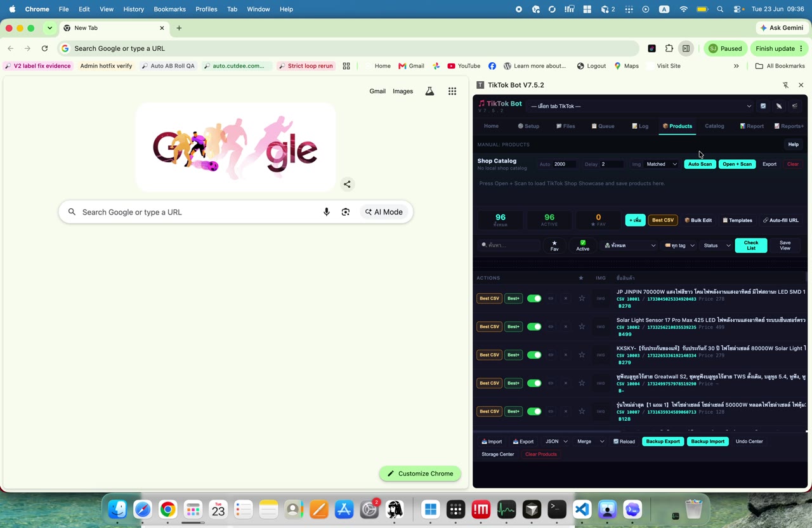The height and width of the screenshot is (528, 812).
Task: Open the ทุก tag filter dropdown
Action: click(679, 245)
